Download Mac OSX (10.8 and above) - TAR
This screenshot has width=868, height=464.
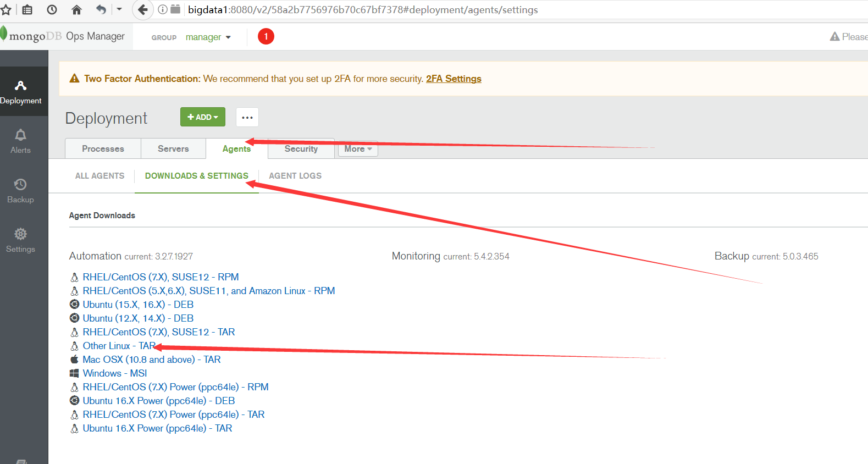tap(152, 360)
